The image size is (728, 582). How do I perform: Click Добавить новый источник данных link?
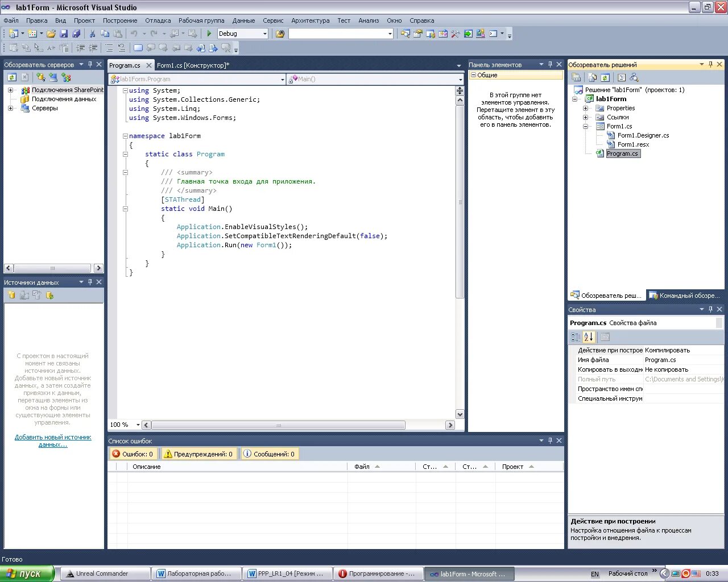pyautogui.click(x=53, y=441)
